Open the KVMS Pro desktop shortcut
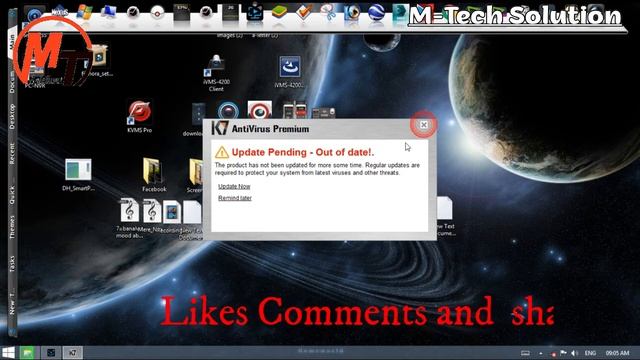The width and height of the screenshot is (640, 360). [140, 116]
